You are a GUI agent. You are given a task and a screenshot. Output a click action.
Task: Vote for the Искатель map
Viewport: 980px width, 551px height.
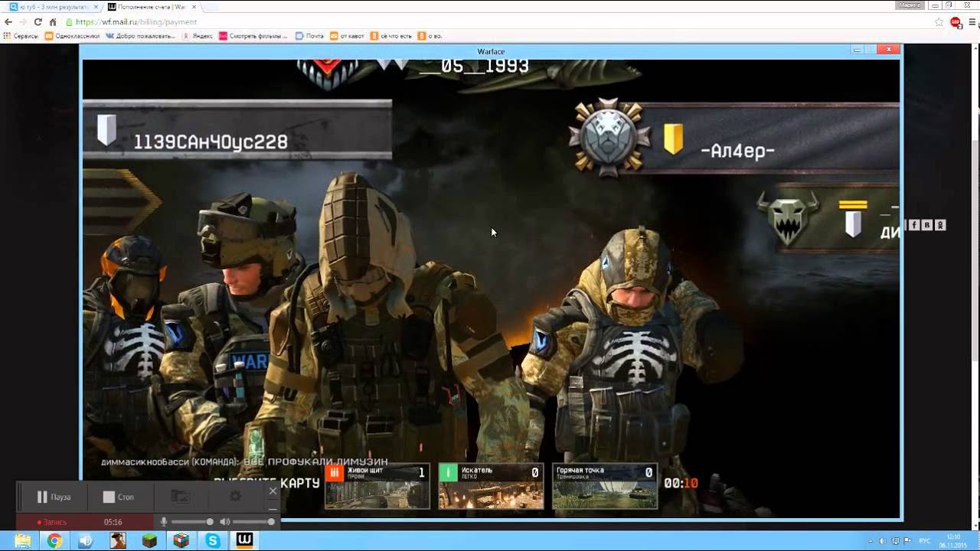pyautogui.click(x=491, y=486)
